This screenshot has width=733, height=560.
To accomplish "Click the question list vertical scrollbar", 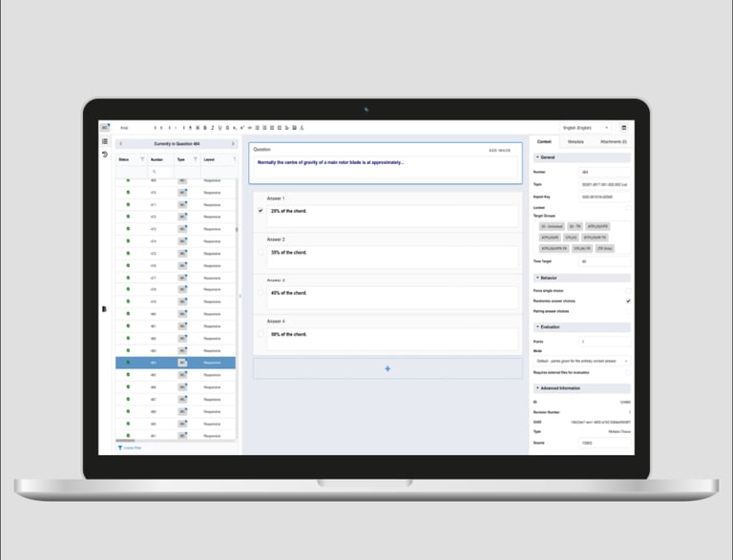I will 237,229.
